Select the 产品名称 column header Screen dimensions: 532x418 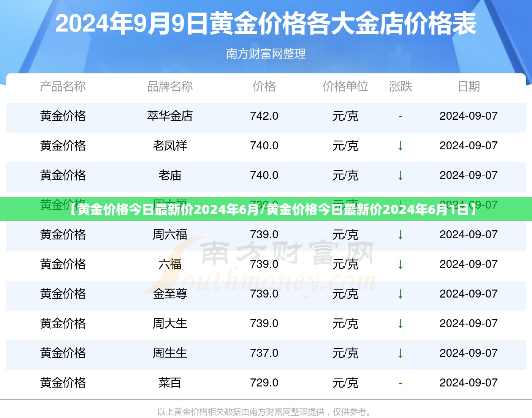[63, 87]
